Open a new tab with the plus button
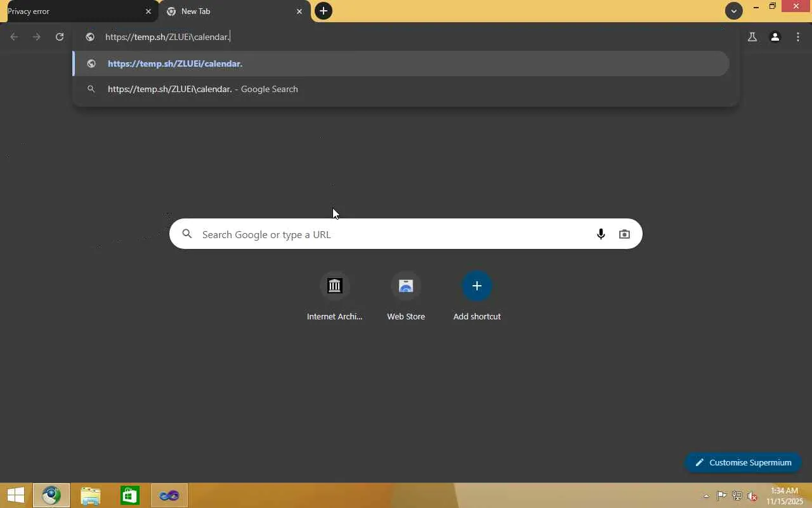Screen dimensions: 812x508 tap(324, 11)
